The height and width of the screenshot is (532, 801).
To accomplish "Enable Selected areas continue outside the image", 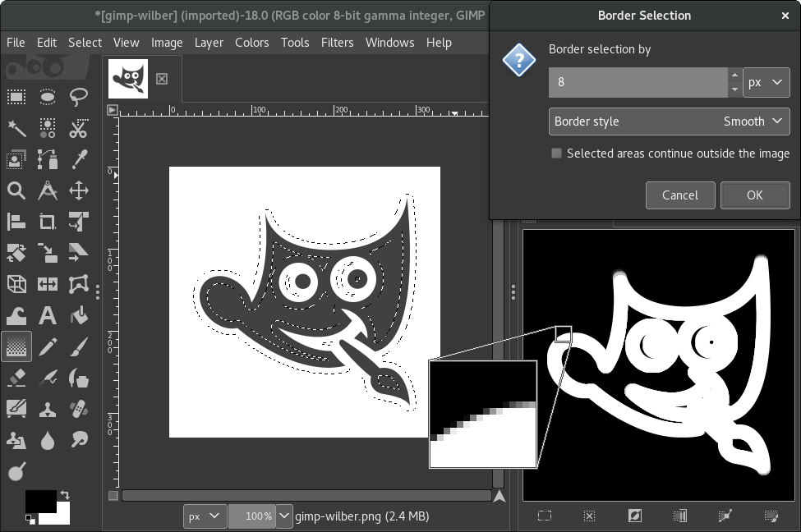I will click(557, 154).
